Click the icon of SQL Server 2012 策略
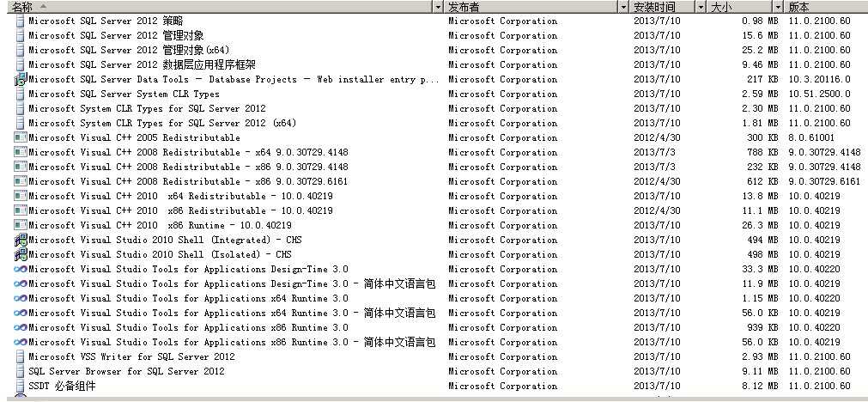The image size is (868, 402). pyautogui.click(x=21, y=21)
